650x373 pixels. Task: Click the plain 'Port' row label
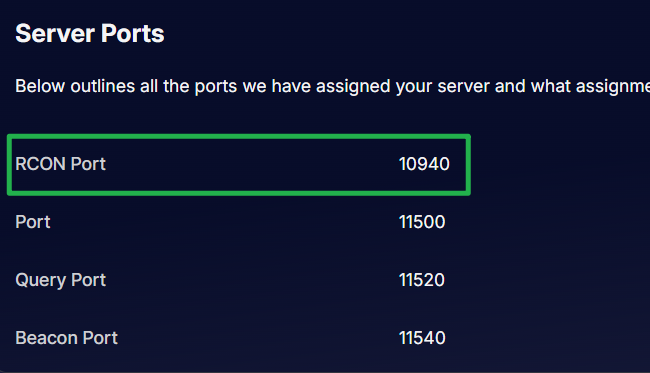tap(33, 222)
